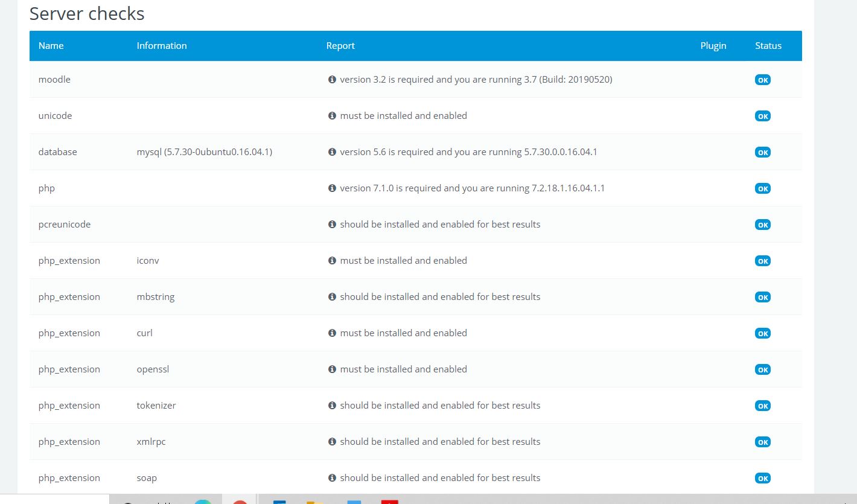Click the Information column header

[x=162, y=46]
